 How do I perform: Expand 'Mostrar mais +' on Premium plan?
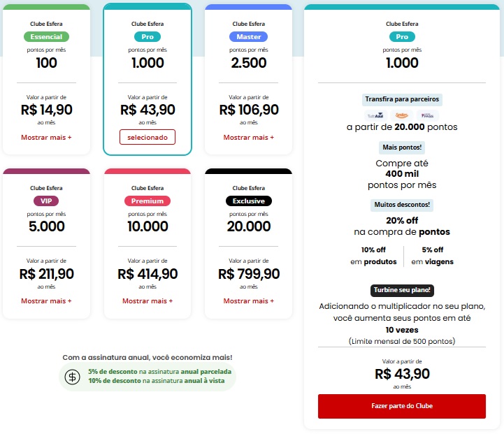[147, 301]
